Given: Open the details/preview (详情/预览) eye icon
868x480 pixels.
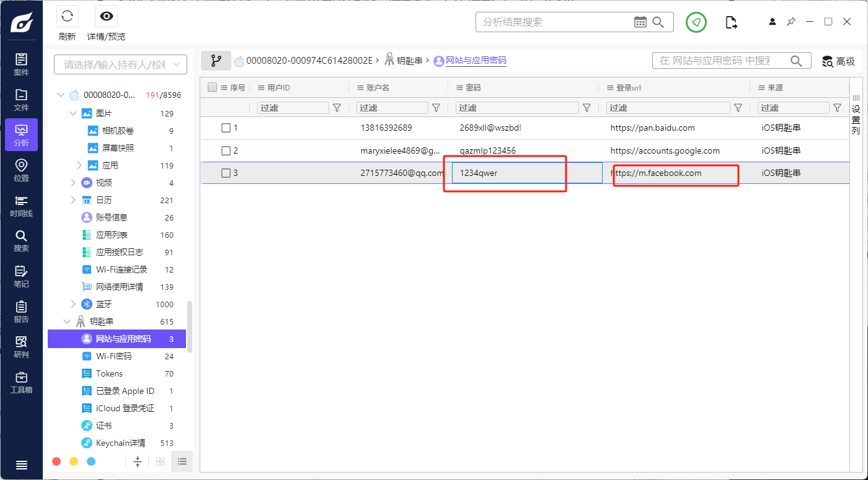Looking at the screenshot, I should tap(106, 17).
